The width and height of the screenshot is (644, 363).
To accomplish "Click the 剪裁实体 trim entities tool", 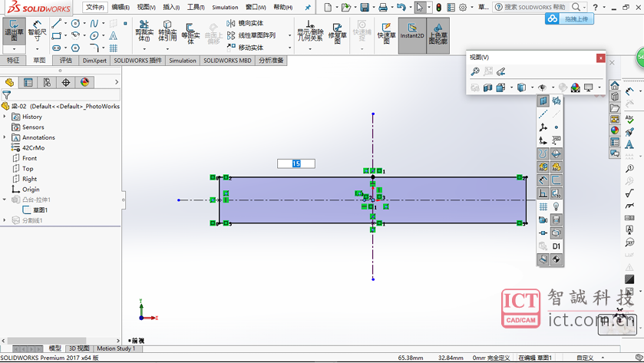I will (x=144, y=31).
